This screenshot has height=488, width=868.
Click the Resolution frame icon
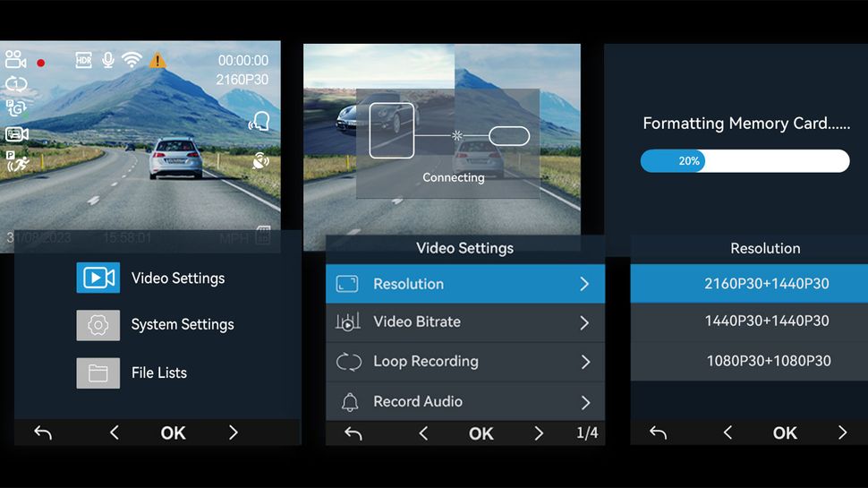(x=347, y=284)
